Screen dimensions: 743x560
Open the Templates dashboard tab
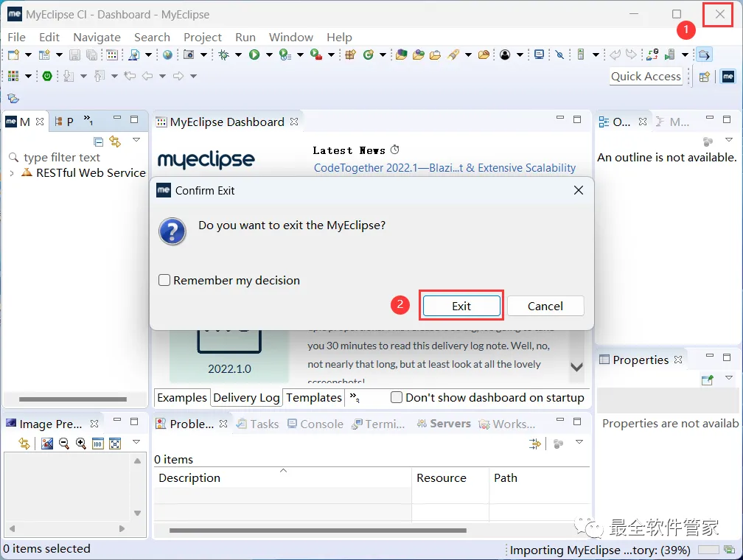click(314, 397)
